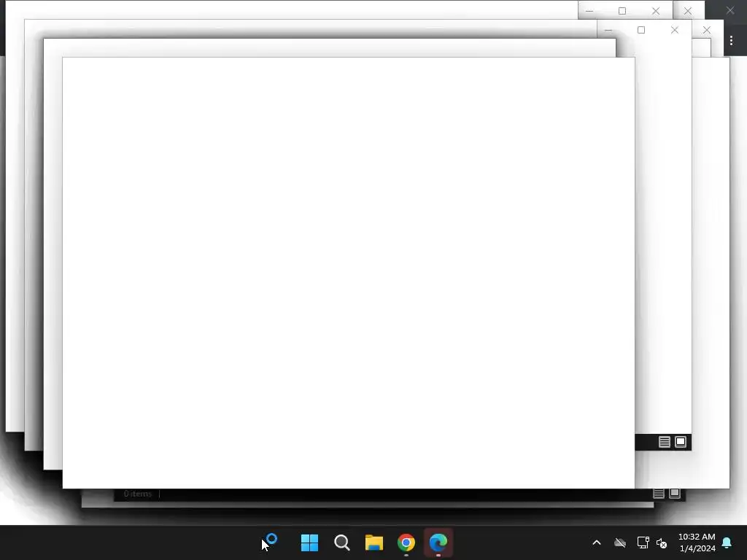Open the network status tray icon
The height and width of the screenshot is (560, 747).
(x=643, y=542)
